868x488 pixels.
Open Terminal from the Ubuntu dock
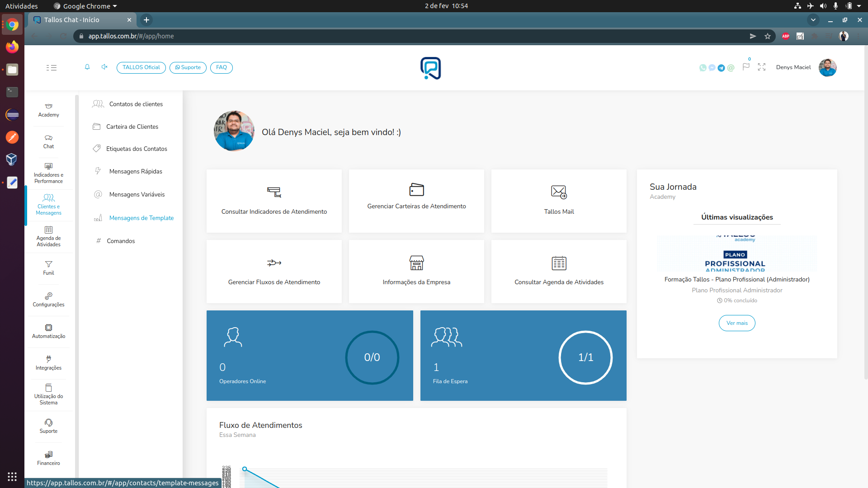(12, 92)
